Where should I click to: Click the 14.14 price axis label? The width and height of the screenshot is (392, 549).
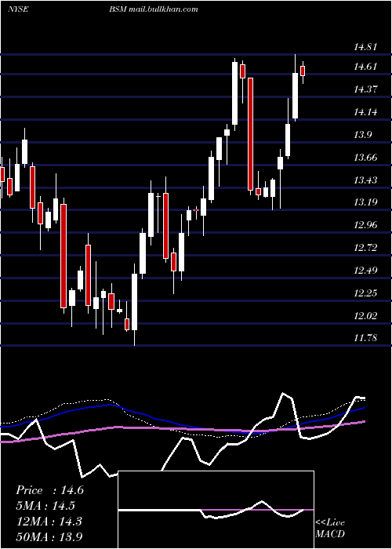[365, 111]
